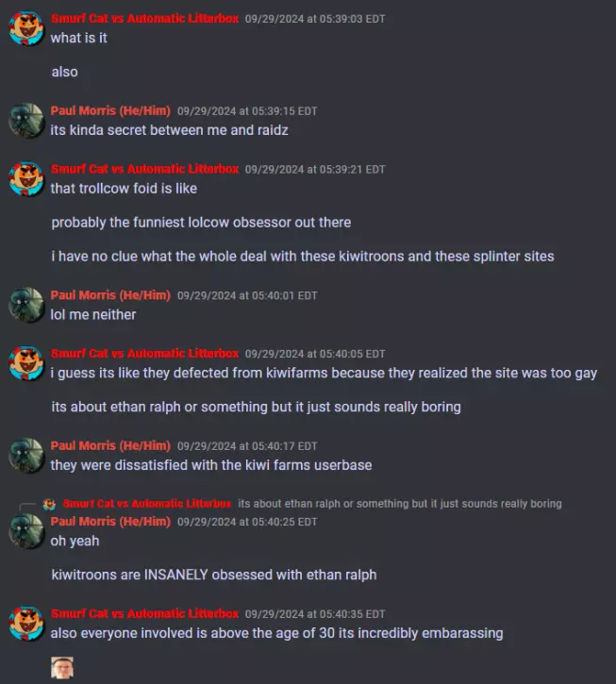
Task: Click Paul Morris avatar beside "oh yeah"
Action: click(26, 531)
